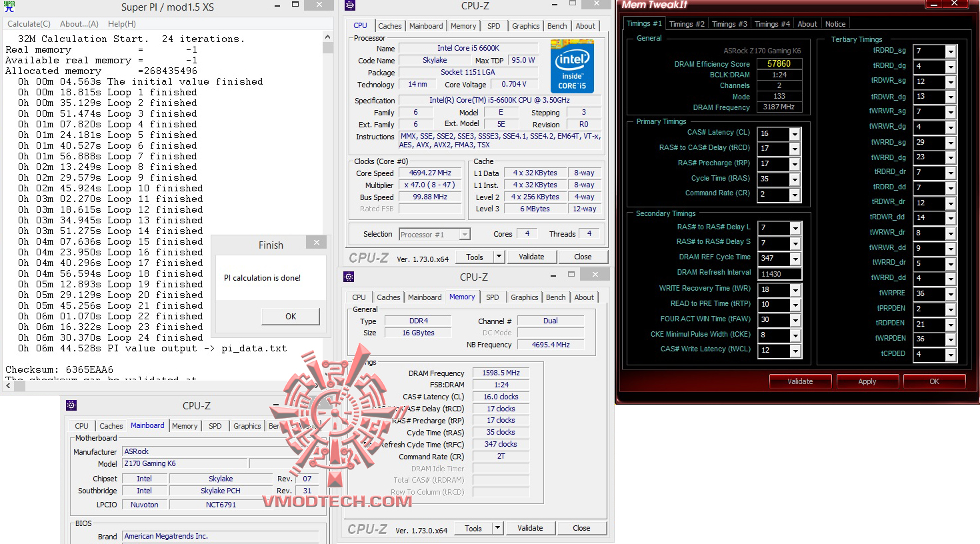The image size is (980, 544).
Task: Open RAS# to CAS# Delay (tRCD) dropdown
Action: tap(795, 149)
